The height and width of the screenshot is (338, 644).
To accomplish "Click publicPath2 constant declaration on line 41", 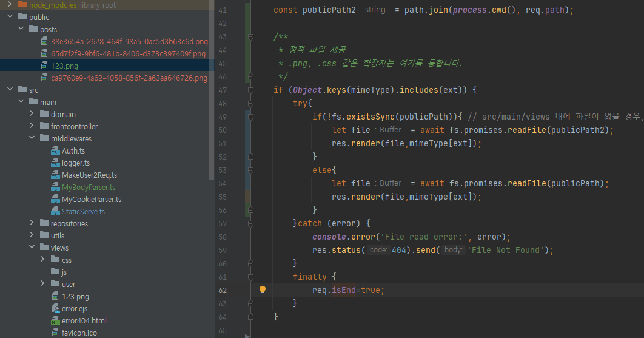I will click(329, 10).
